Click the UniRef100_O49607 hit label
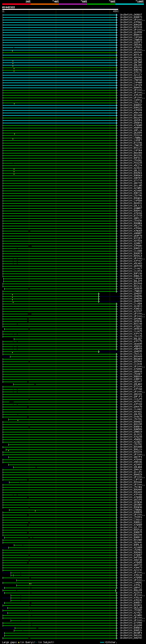Screen dimensions: 146x644 click(x=131, y=15)
